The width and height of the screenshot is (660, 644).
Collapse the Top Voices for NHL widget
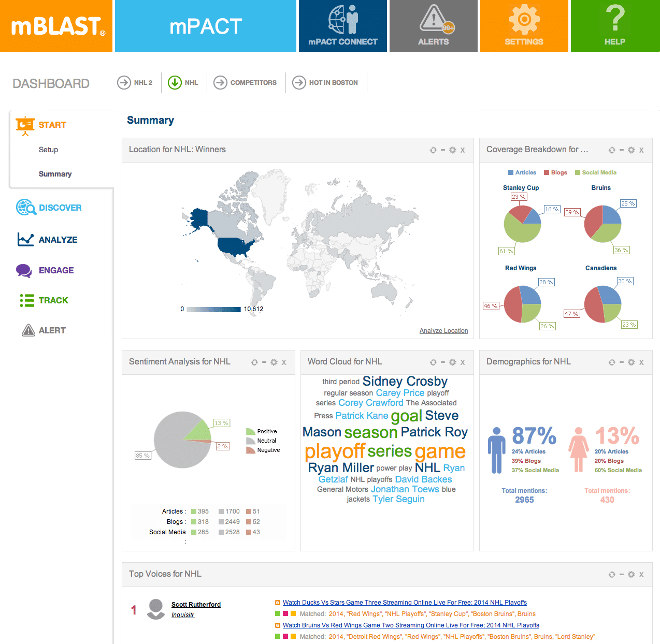pyautogui.click(x=622, y=575)
